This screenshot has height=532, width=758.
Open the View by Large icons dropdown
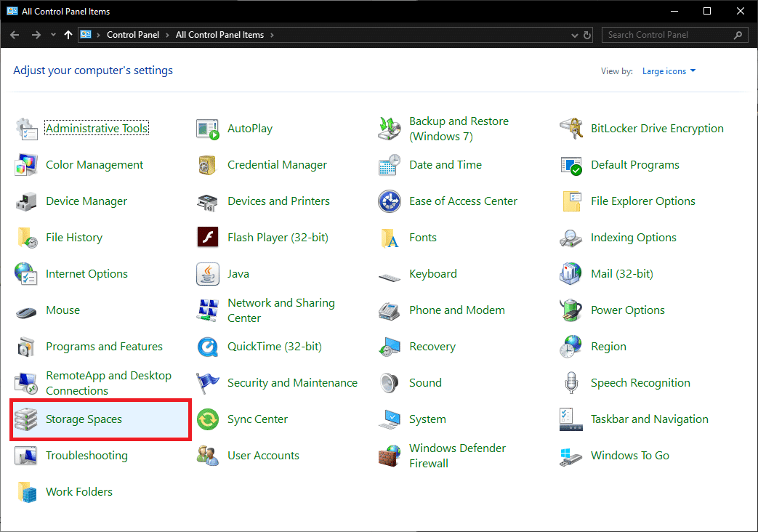pos(669,71)
